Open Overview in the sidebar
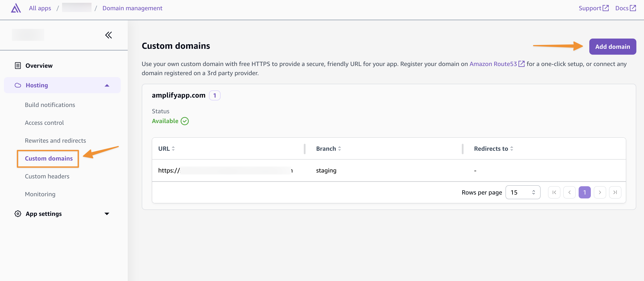This screenshot has width=644, height=281. click(39, 66)
